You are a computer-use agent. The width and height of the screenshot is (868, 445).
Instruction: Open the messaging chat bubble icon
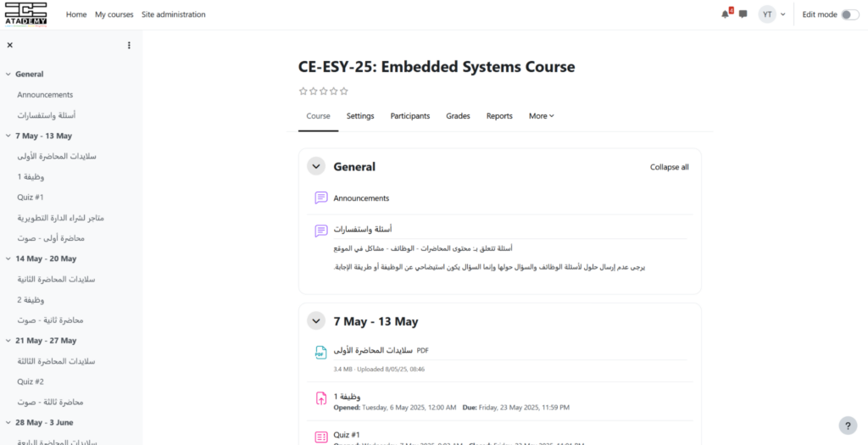(743, 14)
